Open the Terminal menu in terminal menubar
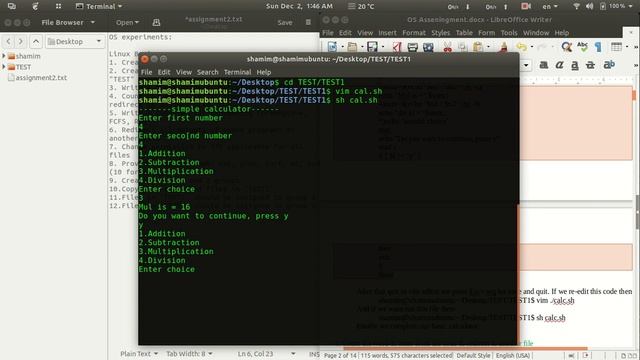Image resolution: width=640 pixels, height=360 pixels. (x=237, y=72)
